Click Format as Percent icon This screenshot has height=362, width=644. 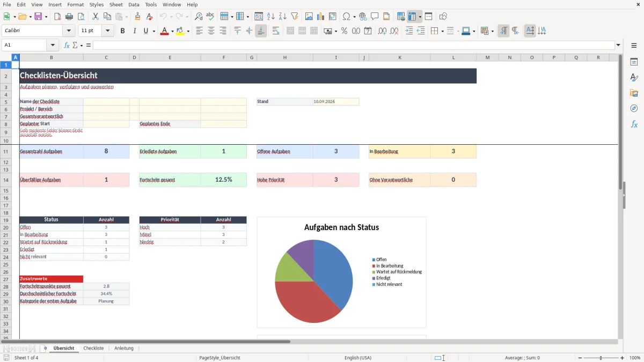[x=344, y=31]
